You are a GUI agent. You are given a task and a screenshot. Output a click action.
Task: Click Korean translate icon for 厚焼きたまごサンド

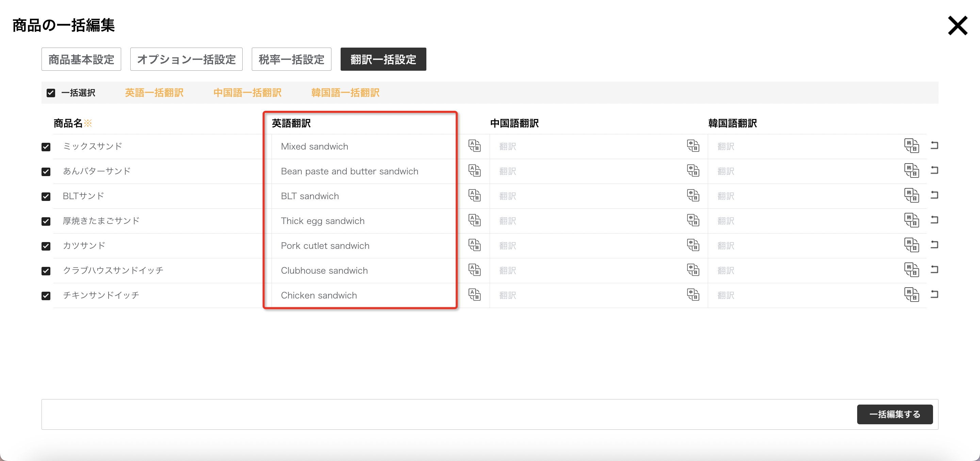click(912, 220)
